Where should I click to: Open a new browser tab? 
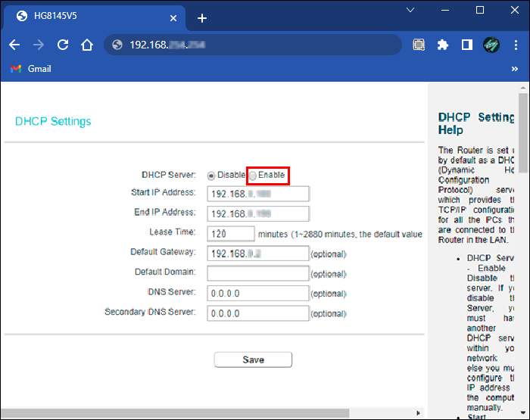(x=201, y=17)
